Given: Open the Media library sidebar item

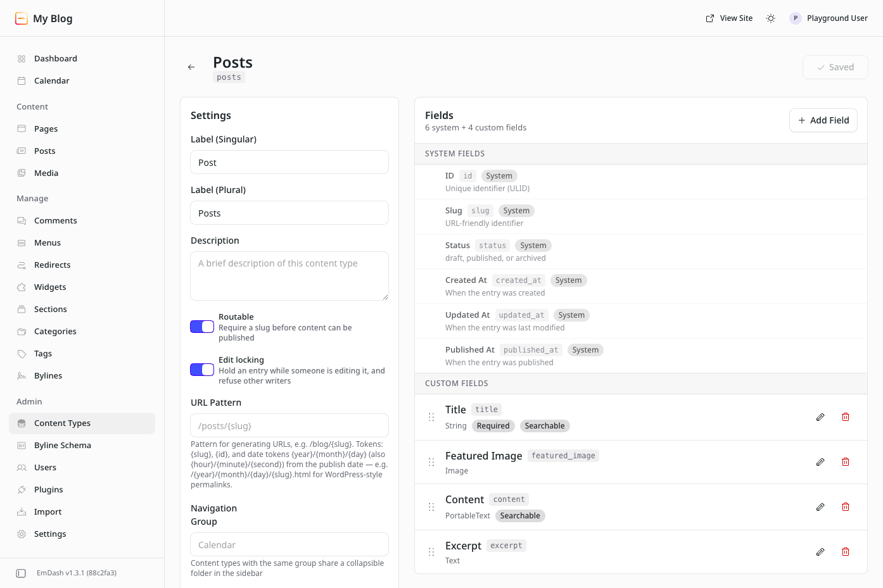Looking at the screenshot, I should click(82, 173).
